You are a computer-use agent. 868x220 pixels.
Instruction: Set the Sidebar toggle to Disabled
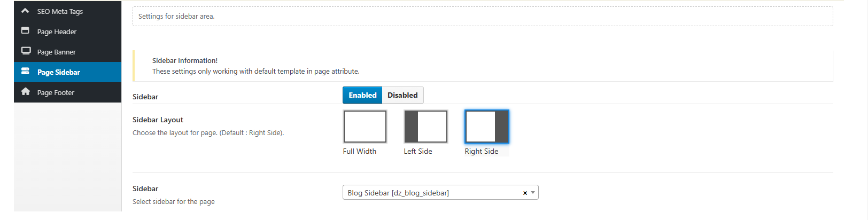pos(402,95)
